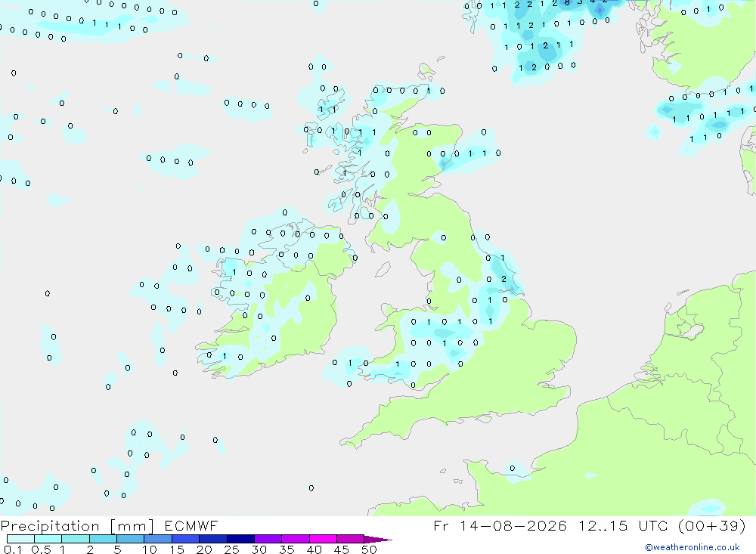Click the legend scale label "30"
This screenshot has height=554, width=756.
click(259, 549)
